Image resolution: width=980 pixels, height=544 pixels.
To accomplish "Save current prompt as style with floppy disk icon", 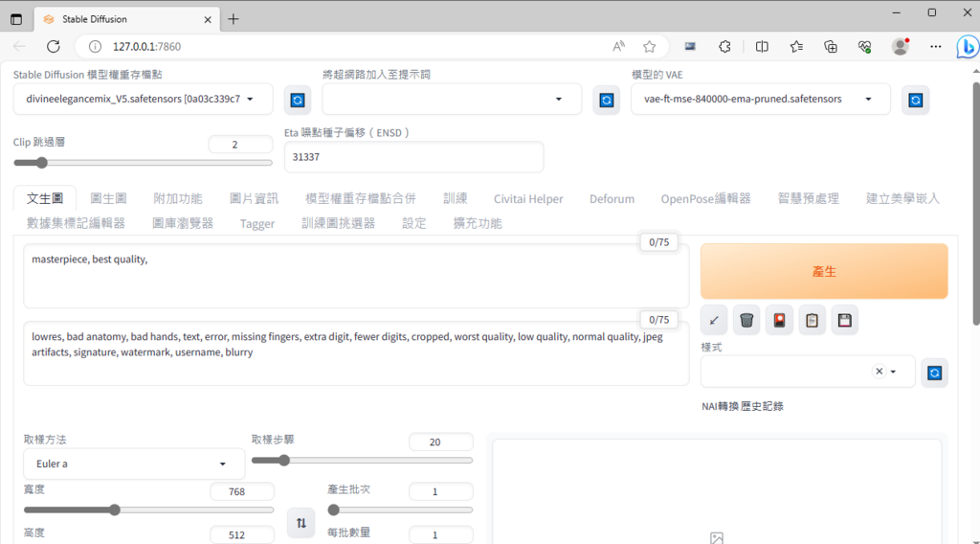I will click(844, 321).
